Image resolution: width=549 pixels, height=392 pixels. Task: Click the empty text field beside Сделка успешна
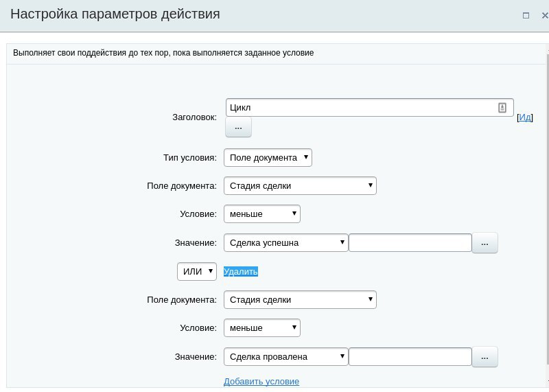410,243
